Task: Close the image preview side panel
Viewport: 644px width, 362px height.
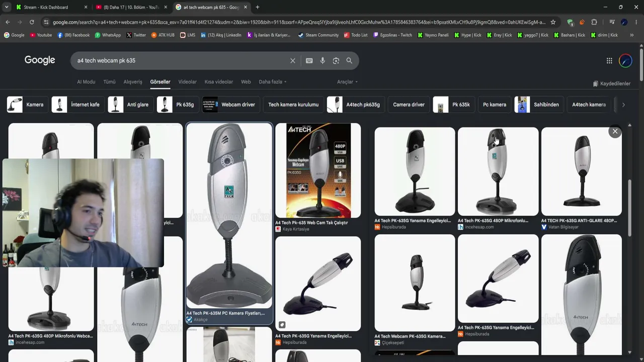Action: [615, 132]
